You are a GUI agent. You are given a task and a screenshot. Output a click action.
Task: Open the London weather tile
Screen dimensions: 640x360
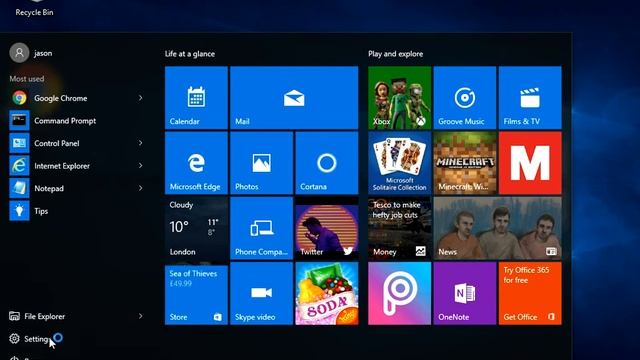point(196,228)
